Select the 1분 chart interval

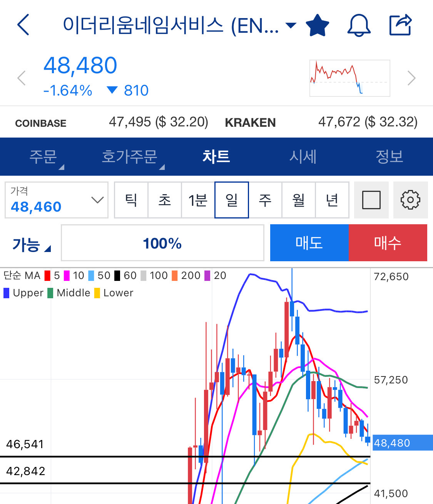click(198, 200)
